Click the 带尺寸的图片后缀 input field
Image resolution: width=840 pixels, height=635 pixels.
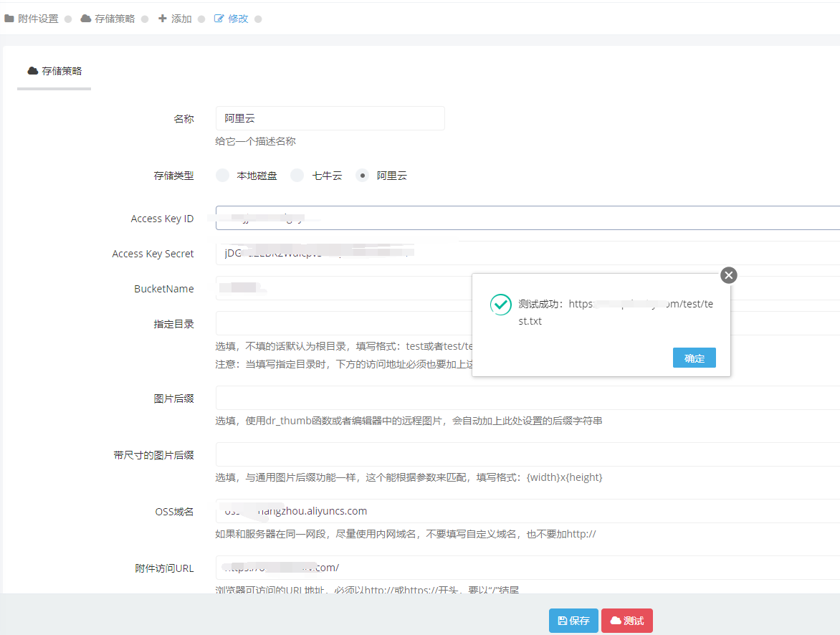528,455
